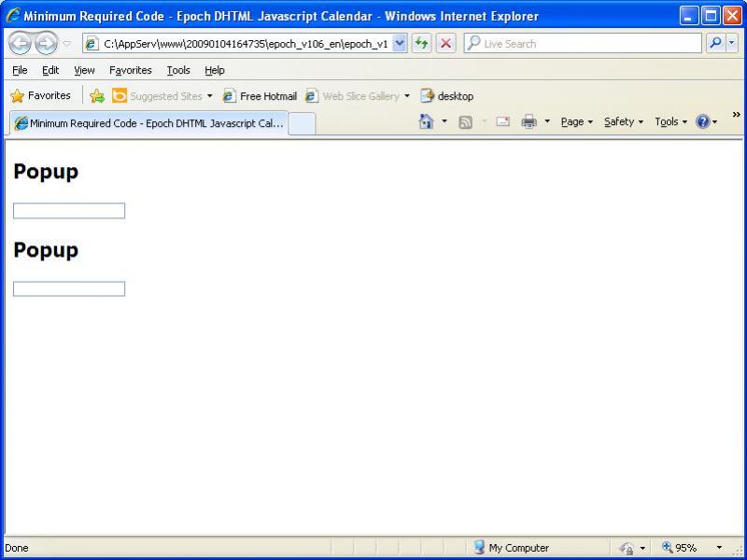This screenshot has width=747, height=560.
Task: Expand the address bar history dropdown
Action: (400, 44)
